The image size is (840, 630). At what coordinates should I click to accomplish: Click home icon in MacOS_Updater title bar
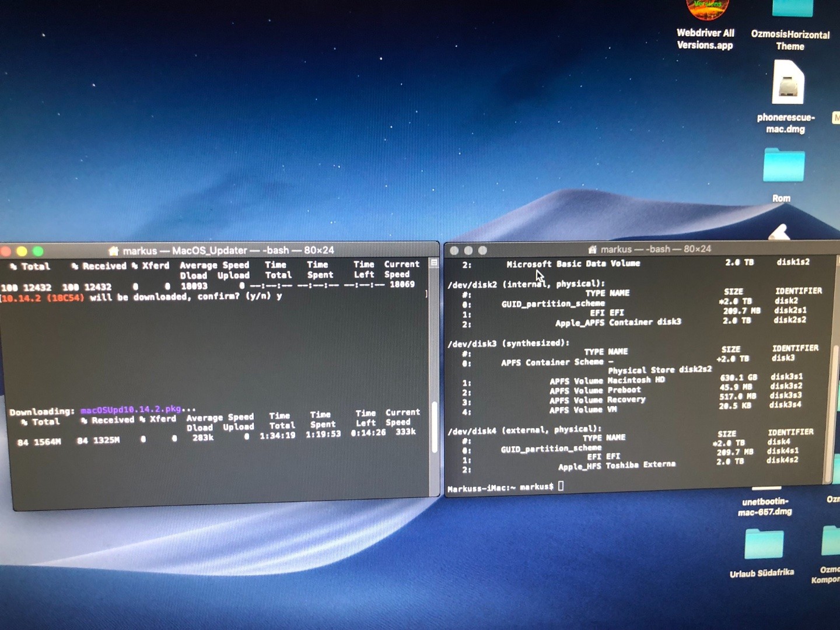pos(114,251)
